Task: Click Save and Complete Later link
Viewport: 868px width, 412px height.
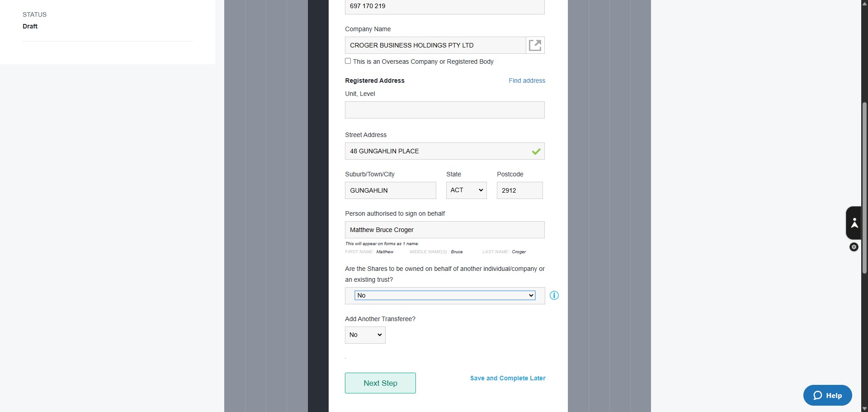Action: point(508,378)
